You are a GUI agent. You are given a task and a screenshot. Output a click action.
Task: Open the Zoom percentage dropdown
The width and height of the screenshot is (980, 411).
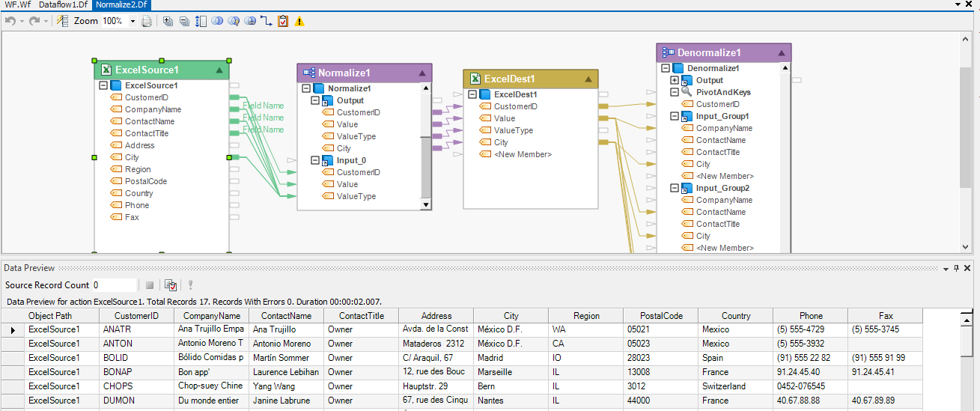(133, 21)
